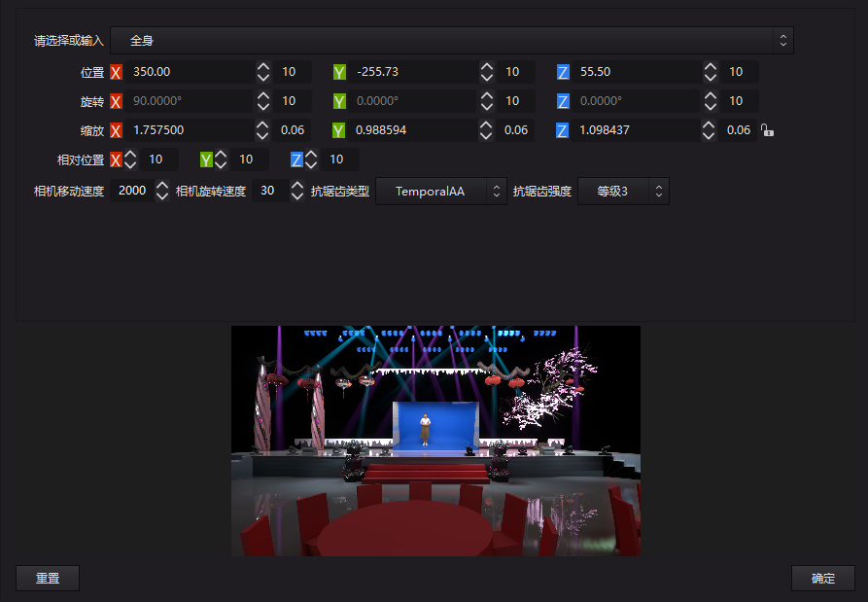Click the 旋转 X step size field 10
The height and width of the screenshot is (602, 868).
coord(293,101)
